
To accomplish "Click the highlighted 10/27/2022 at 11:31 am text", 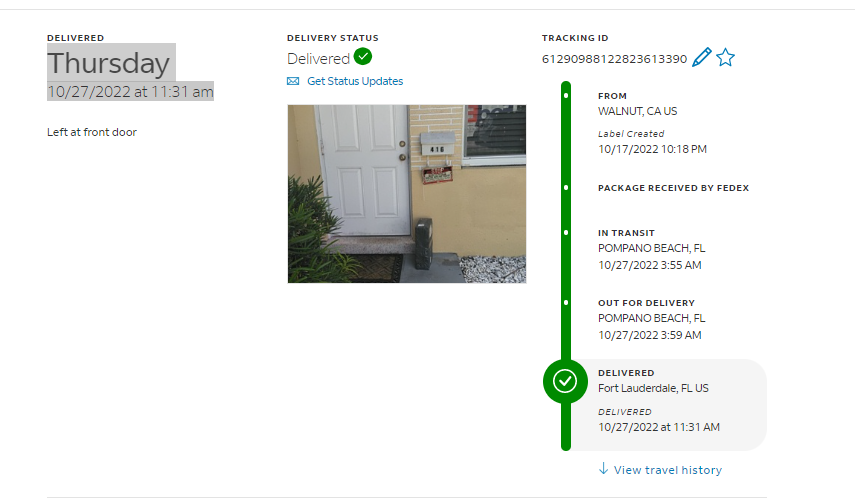I will coord(130,92).
